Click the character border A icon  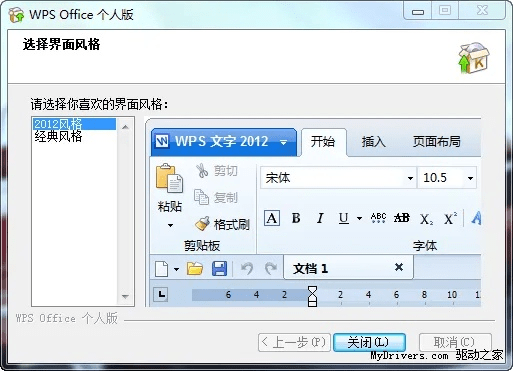point(272,218)
